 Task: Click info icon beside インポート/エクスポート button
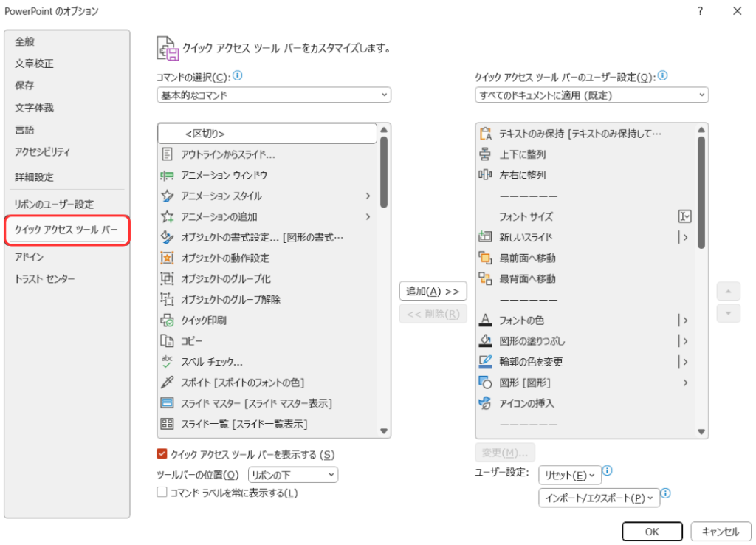665,493
